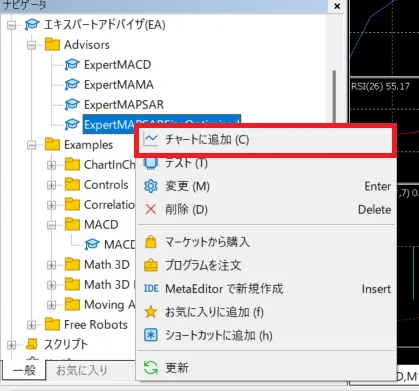Image resolution: width=419 pixels, height=391 pixels.
Task: Collapse the Examples folder node
Action: [x=32, y=145]
